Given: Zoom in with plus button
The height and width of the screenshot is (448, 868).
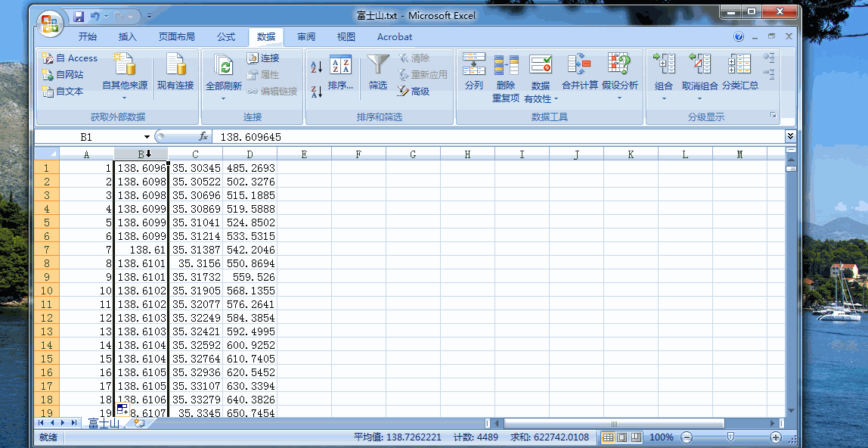Looking at the screenshot, I should point(776,437).
